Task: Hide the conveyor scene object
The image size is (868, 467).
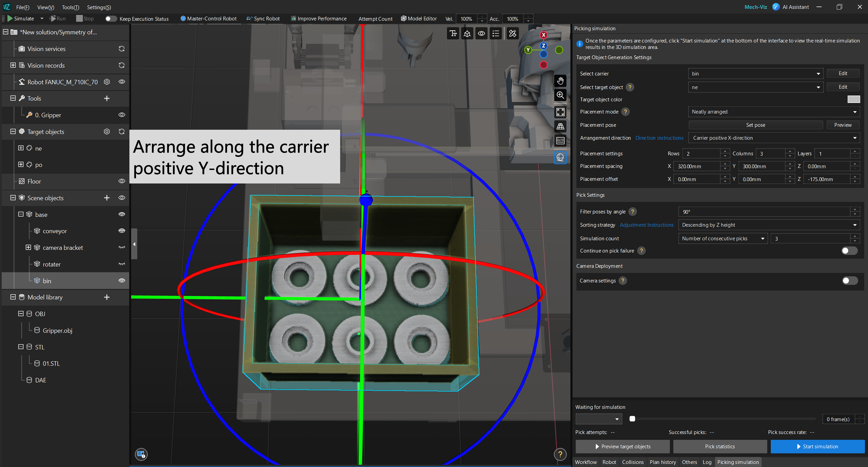Action: pos(122,231)
